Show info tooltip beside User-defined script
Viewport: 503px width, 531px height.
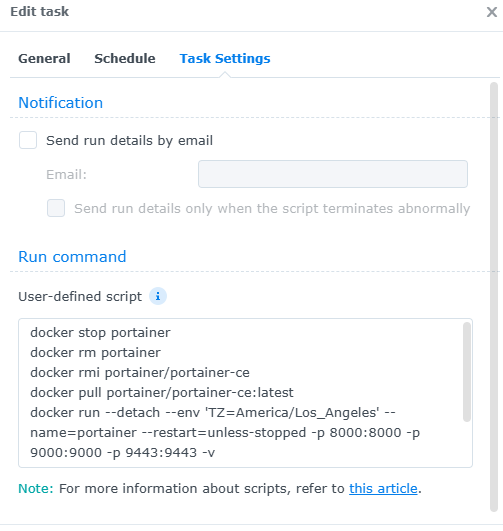[x=158, y=296]
